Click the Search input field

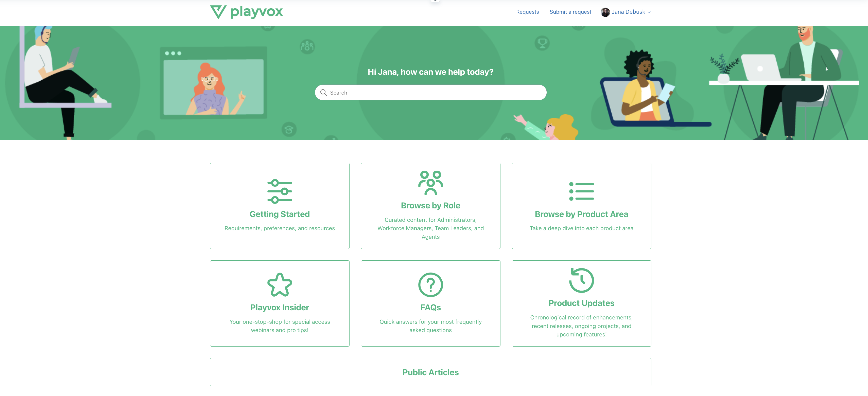pyautogui.click(x=431, y=93)
